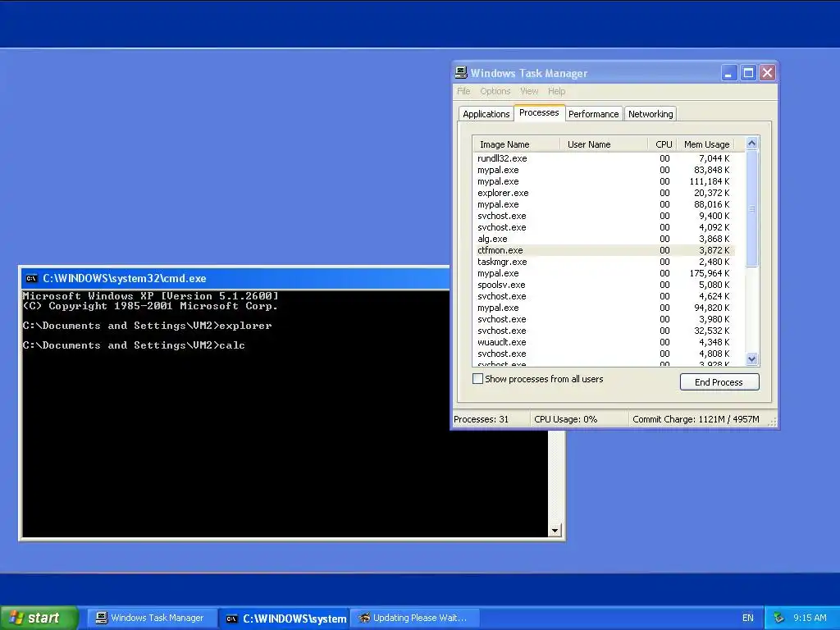Sort by User Name column header

[x=603, y=144]
